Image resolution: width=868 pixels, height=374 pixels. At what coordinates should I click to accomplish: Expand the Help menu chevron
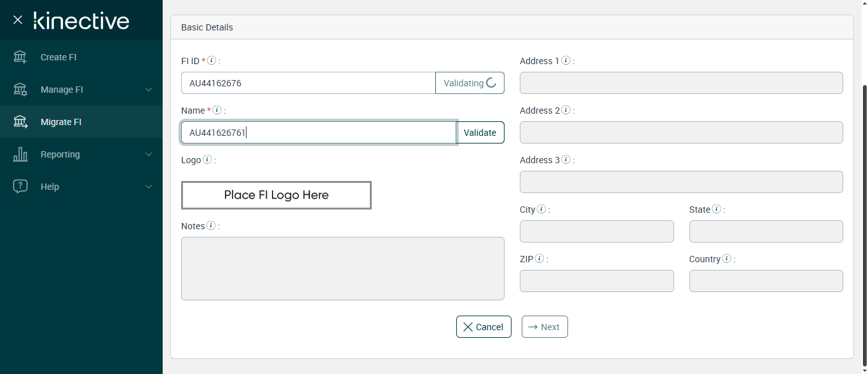point(149,187)
